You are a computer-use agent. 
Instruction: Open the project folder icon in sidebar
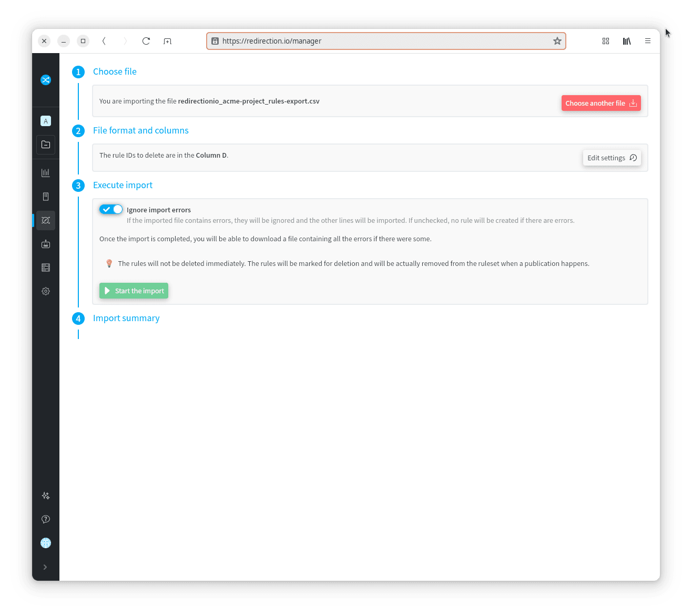point(46,145)
